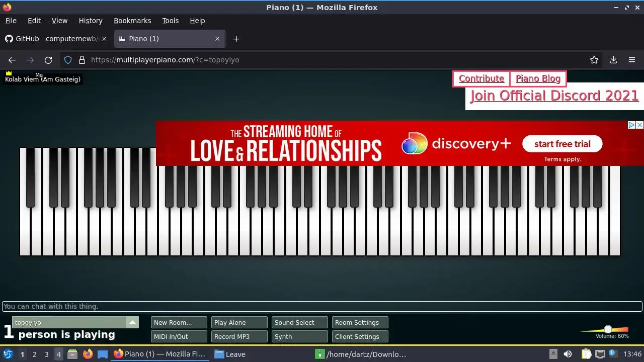Switch to virtual desktop 3
644x362 pixels.
[46, 354]
